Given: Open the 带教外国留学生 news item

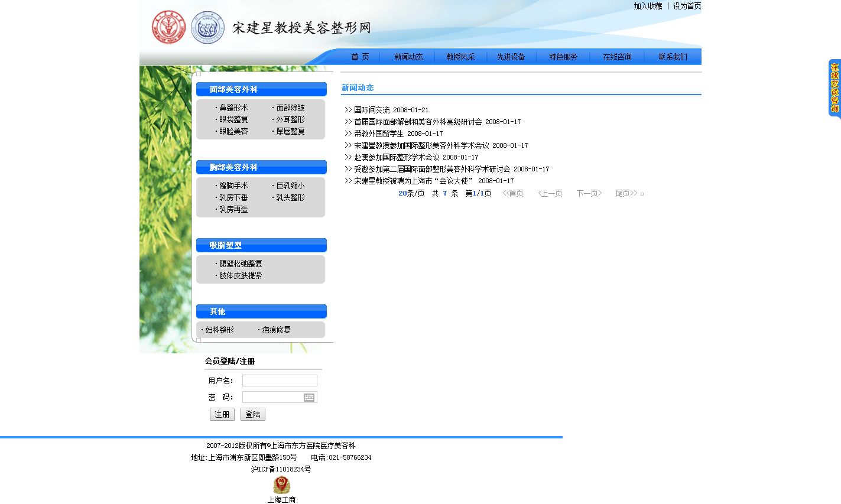Looking at the screenshot, I should pos(379,134).
